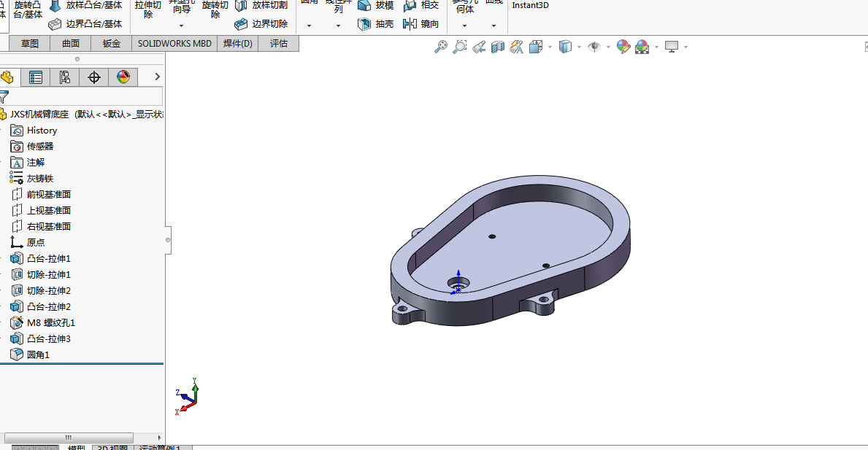The width and height of the screenshot is (868, 450).
Task: Activate the Section View icon
Action: click(497, 47)
